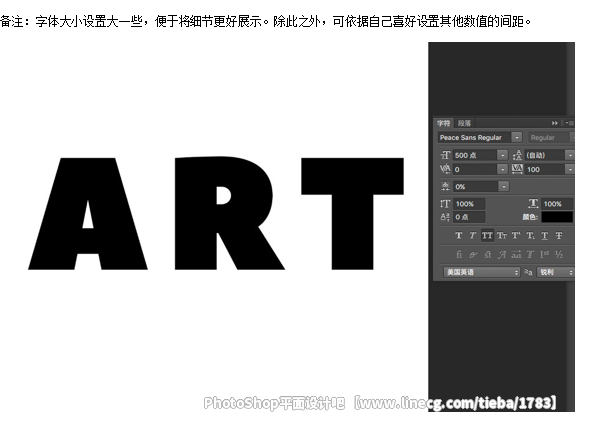The height and width of the screenshot is (422, 612).
Task: Click the baseline shift 0 点 field
Action: [x=469, y=217]
